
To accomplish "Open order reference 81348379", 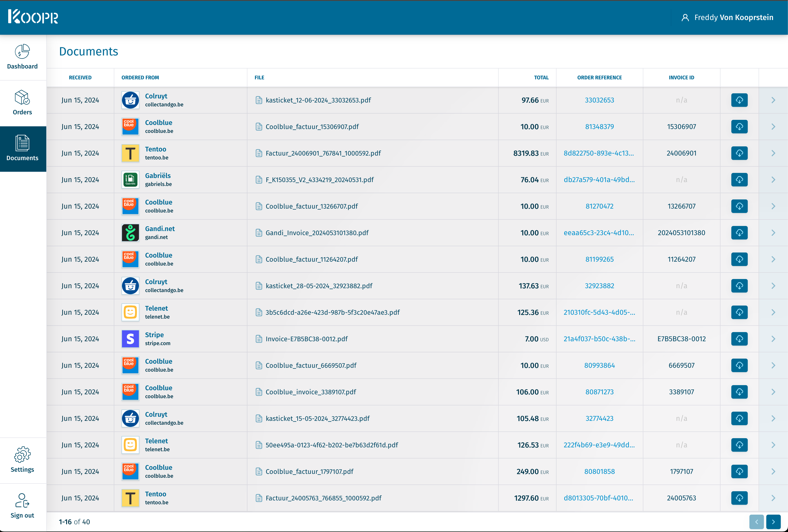I will (x=599, y=126).
